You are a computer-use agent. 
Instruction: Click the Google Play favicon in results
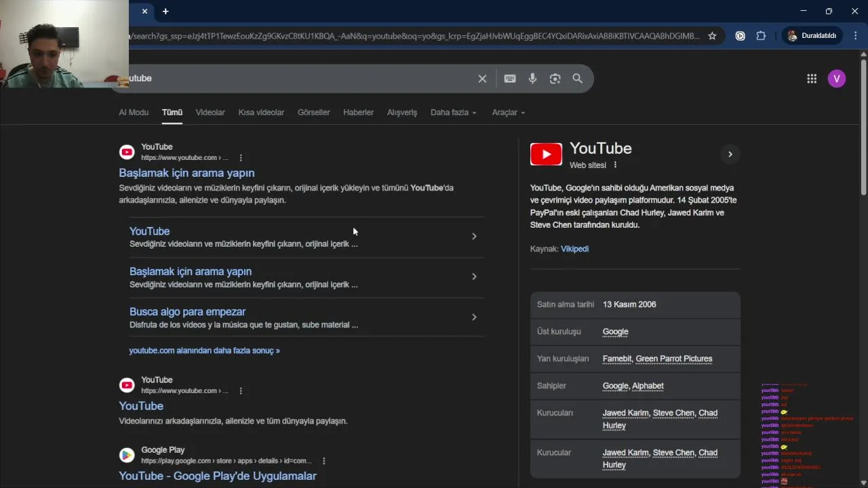tap(127, 455)
